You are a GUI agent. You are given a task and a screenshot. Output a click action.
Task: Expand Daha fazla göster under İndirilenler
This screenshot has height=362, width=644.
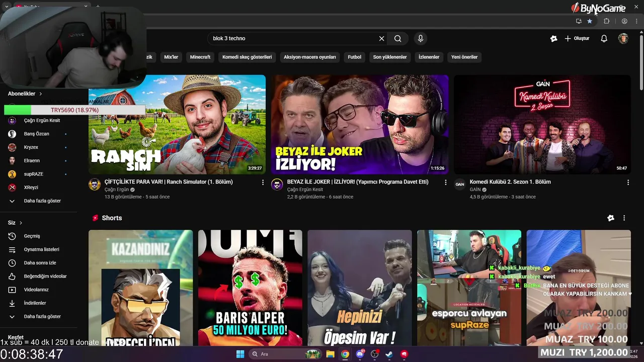42,317
